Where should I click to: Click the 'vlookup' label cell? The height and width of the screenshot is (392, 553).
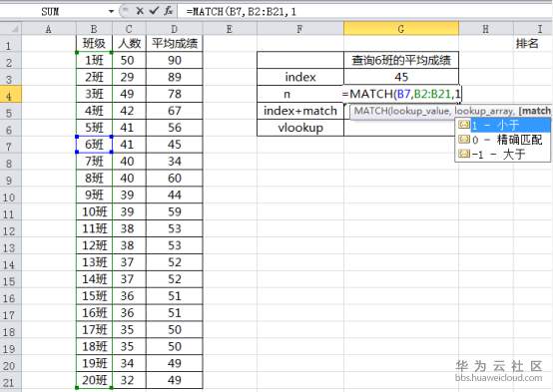(300, 128)
